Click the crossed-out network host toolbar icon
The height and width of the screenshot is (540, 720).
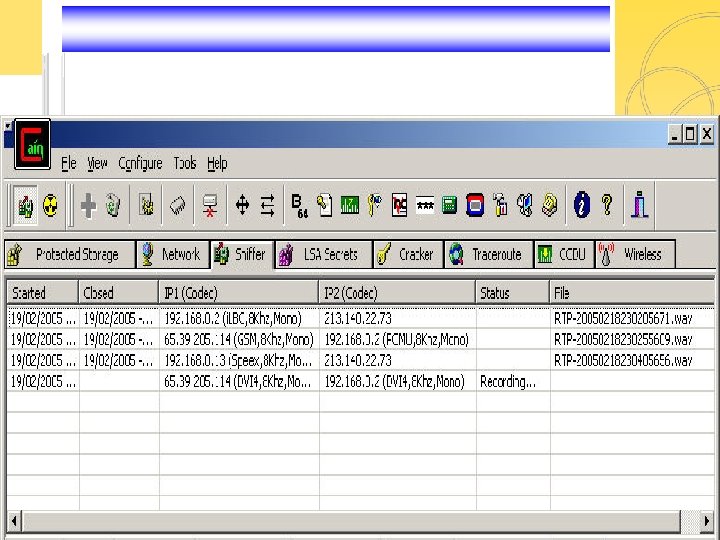tap(210, 205)
